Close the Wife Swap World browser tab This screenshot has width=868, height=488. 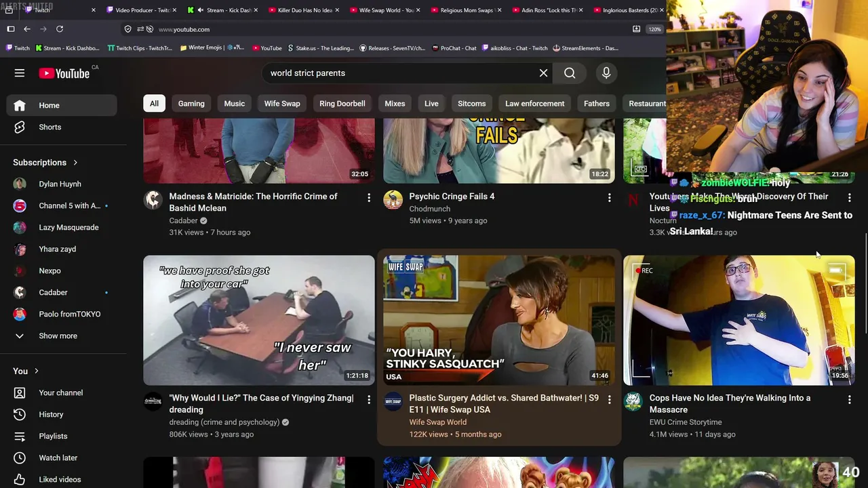coord(418,10)
